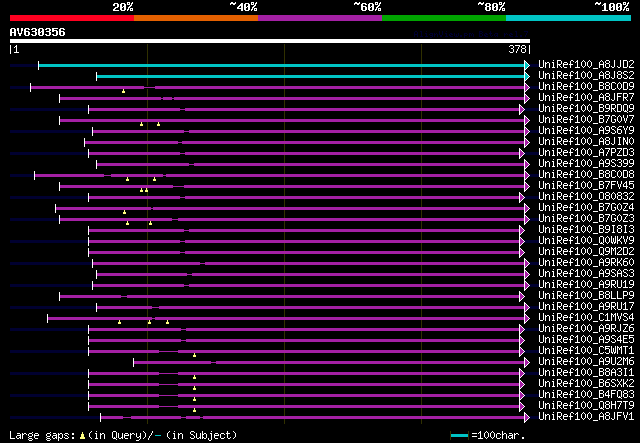Open the UniRef100_A8J8S2 hit label
This screenshot has height=443, width=640.
586,76
